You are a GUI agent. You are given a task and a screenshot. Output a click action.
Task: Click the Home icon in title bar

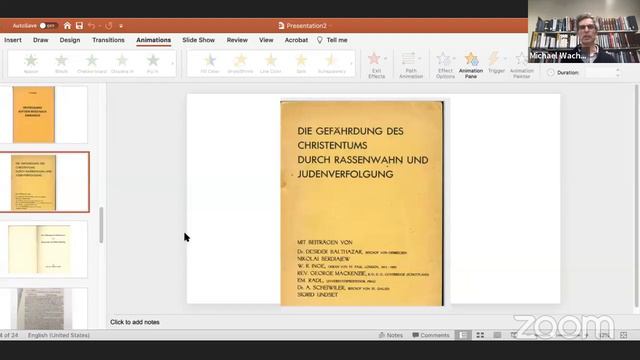67,26
